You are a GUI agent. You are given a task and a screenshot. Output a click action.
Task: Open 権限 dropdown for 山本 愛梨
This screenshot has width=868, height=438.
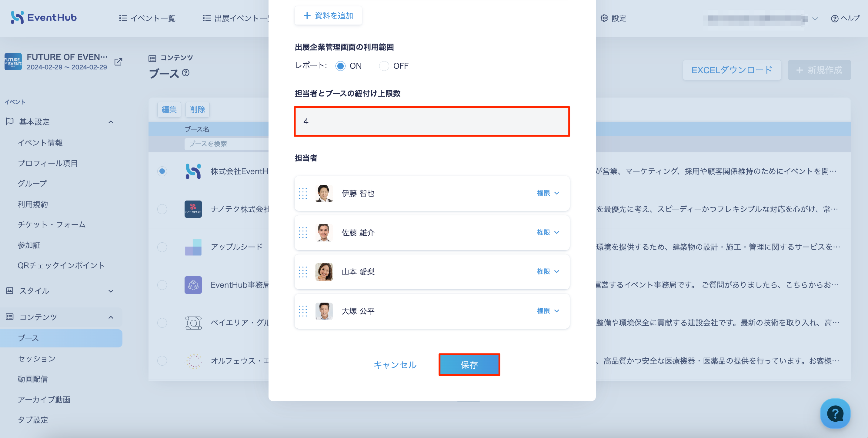[x=548, y=271]
